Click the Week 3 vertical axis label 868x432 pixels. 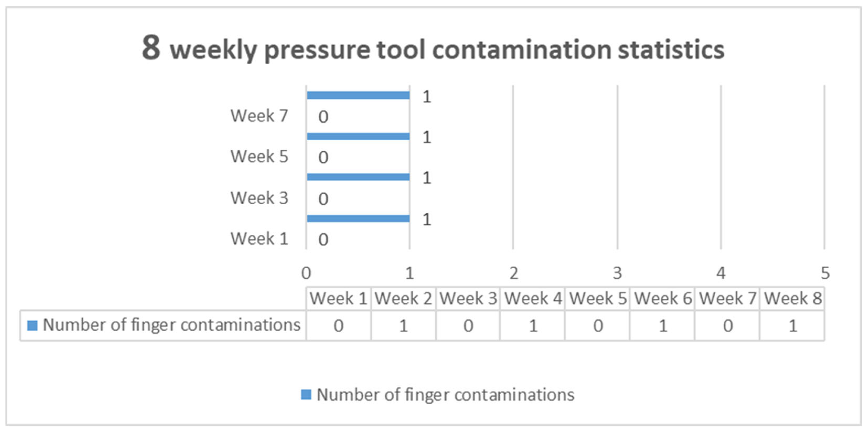(259, 198)
